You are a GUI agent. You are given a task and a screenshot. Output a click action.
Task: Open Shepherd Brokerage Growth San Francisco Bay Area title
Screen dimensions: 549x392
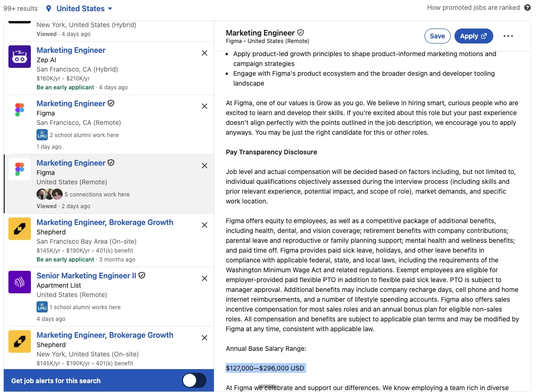coord(105,222)
